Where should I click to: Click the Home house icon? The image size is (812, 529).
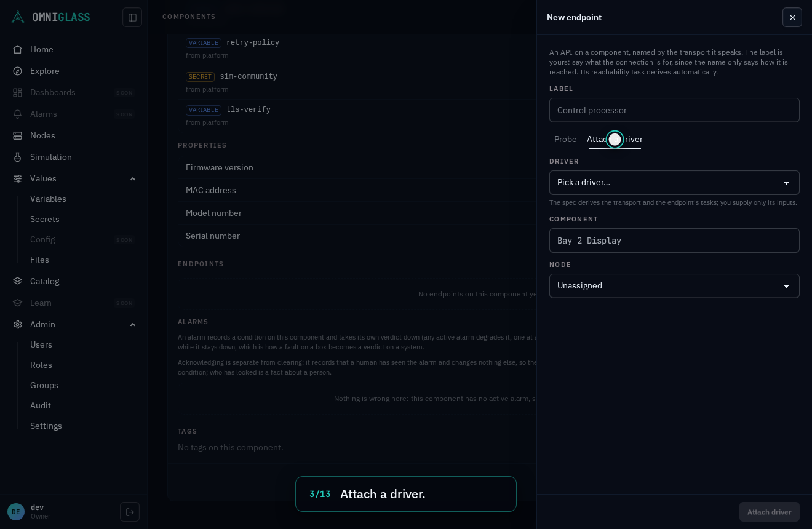(x=18, y=49)
